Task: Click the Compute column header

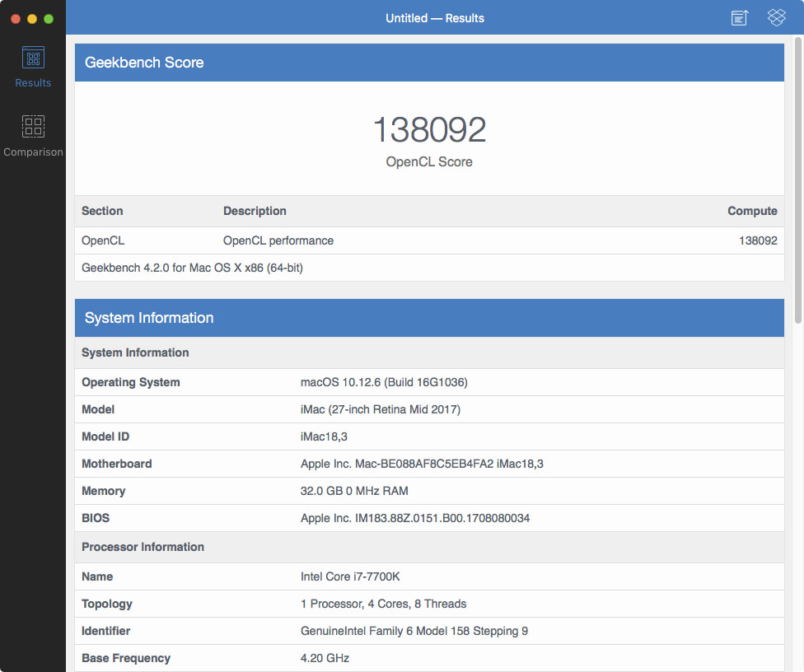Action: [752, 211]
